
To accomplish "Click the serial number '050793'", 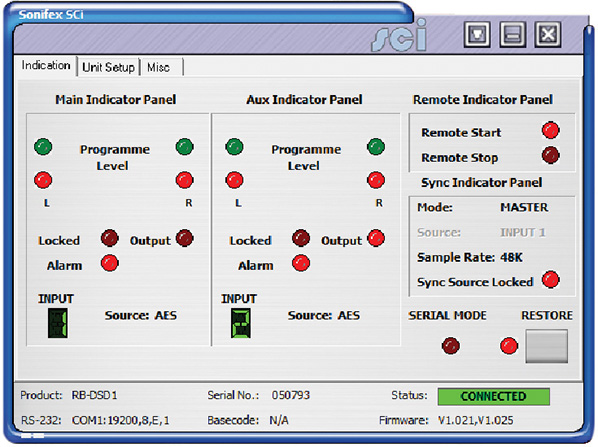I will point(291,395).
